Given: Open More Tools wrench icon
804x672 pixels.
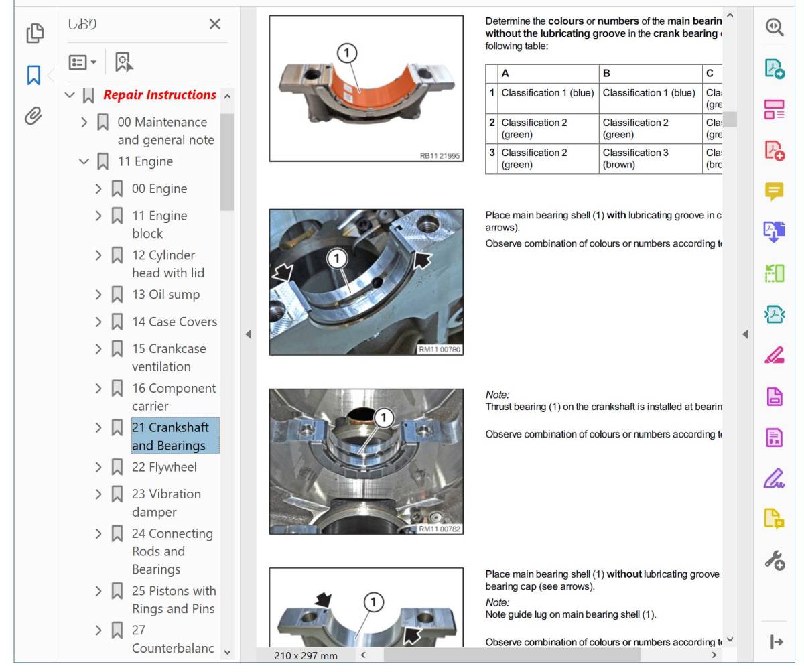Looking at the screenshot, I should 775,559.
